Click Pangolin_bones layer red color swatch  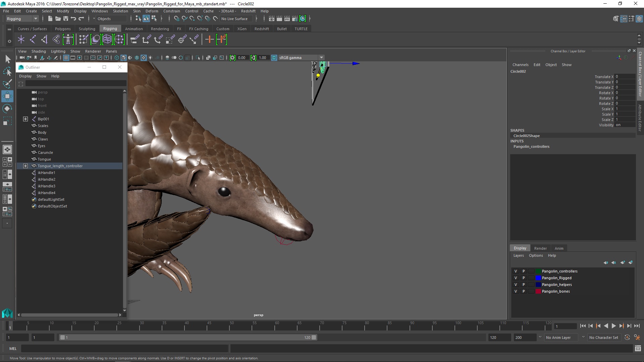[x=538, y=291]
